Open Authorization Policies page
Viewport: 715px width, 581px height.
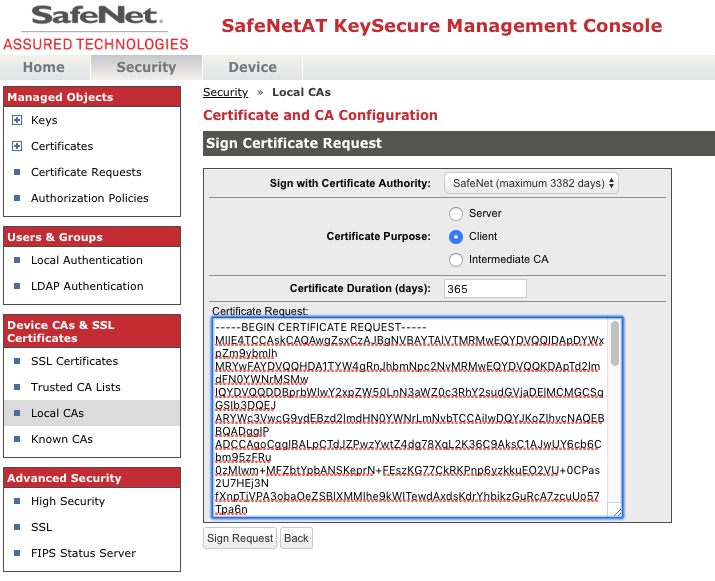click(90, 198)
